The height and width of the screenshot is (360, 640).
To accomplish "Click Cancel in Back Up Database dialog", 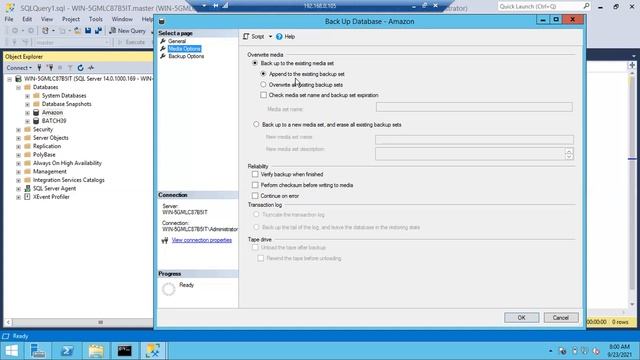I will [560, 318].
